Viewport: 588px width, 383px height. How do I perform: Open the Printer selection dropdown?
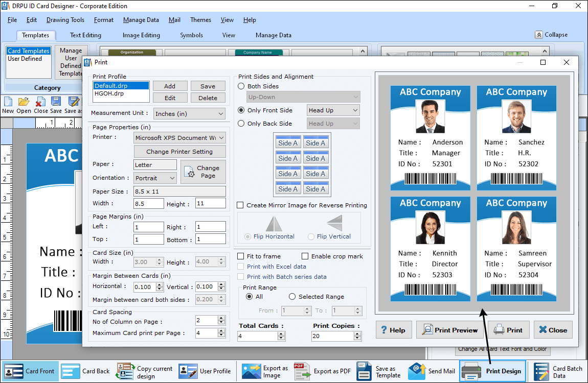click(x=179, y=138)
